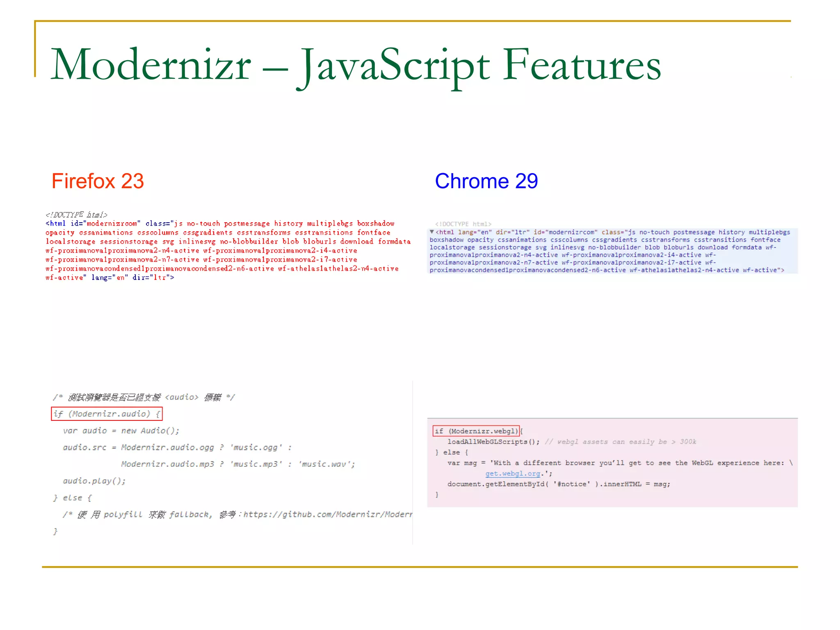The width and height of the screenshot is (840, 630).
Task: Open the get.webgl.org link
Action: (x=513, y=473)
